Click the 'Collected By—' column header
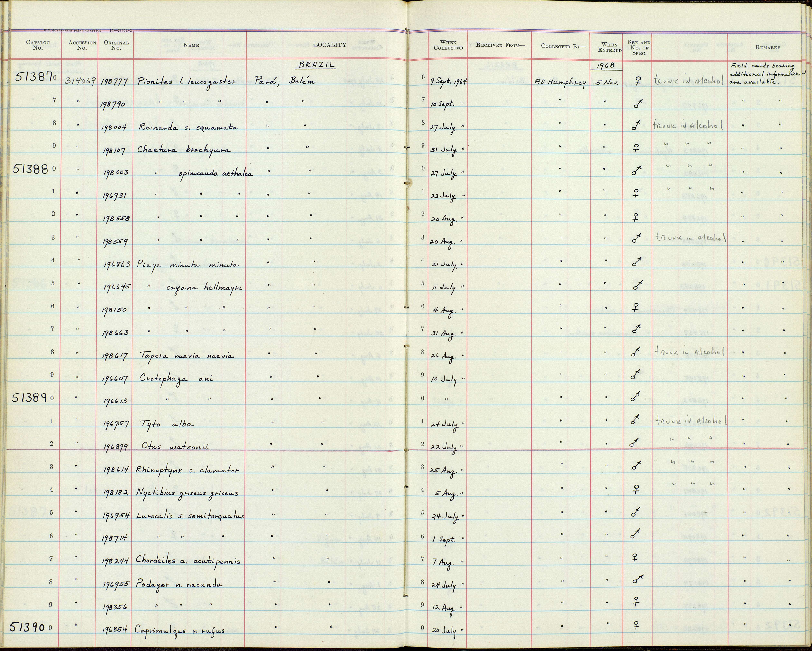The height and width of the screenshot is (651, 812). [x=563, y=46]
